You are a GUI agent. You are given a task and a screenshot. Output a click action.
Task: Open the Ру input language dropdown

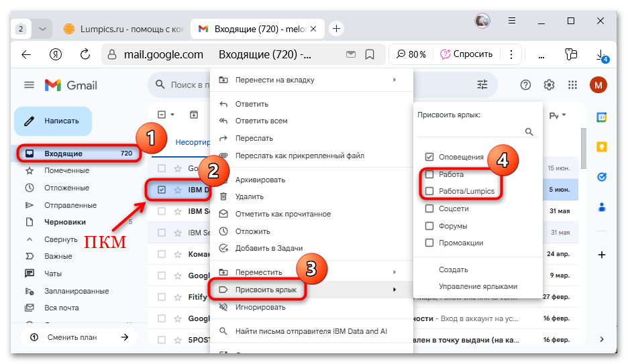point(558,115)
